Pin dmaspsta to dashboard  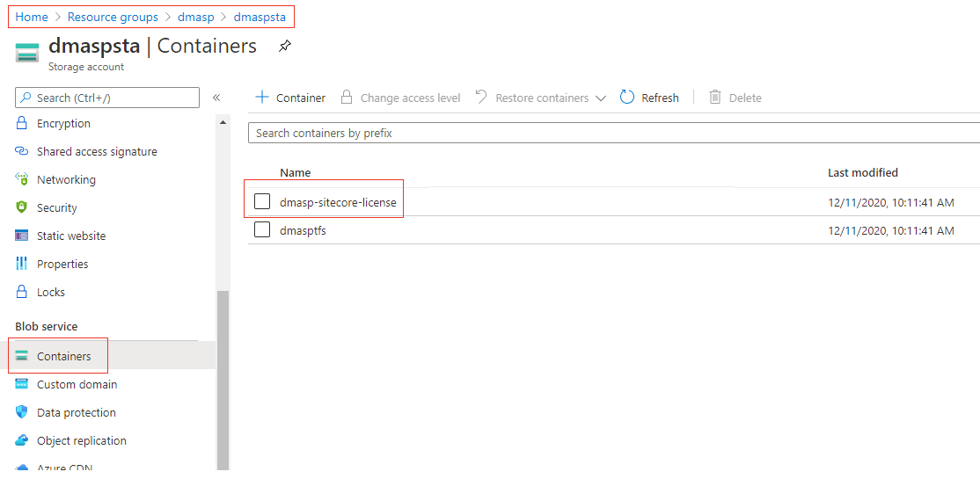(284, 47)
